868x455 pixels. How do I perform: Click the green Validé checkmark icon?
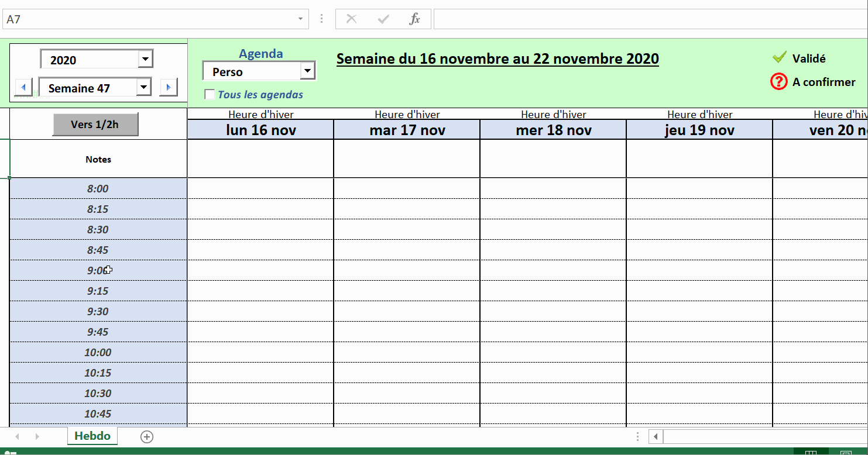[779, 57]
